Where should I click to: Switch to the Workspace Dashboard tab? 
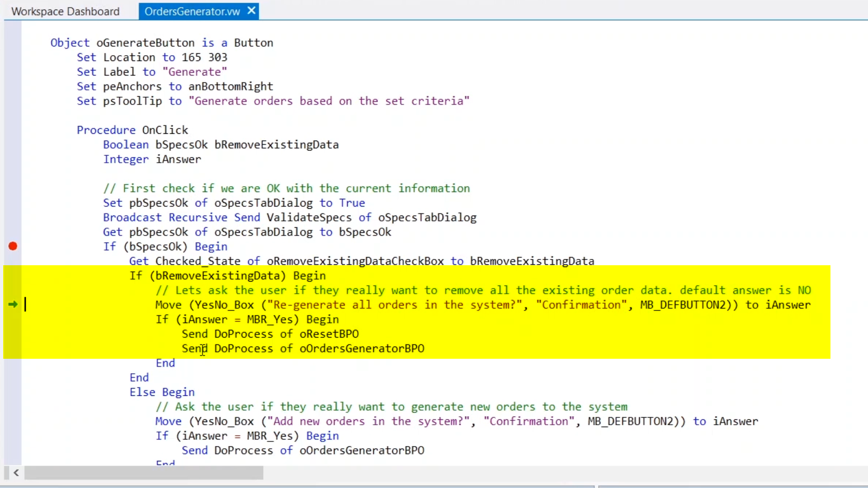tap(65, 11)
